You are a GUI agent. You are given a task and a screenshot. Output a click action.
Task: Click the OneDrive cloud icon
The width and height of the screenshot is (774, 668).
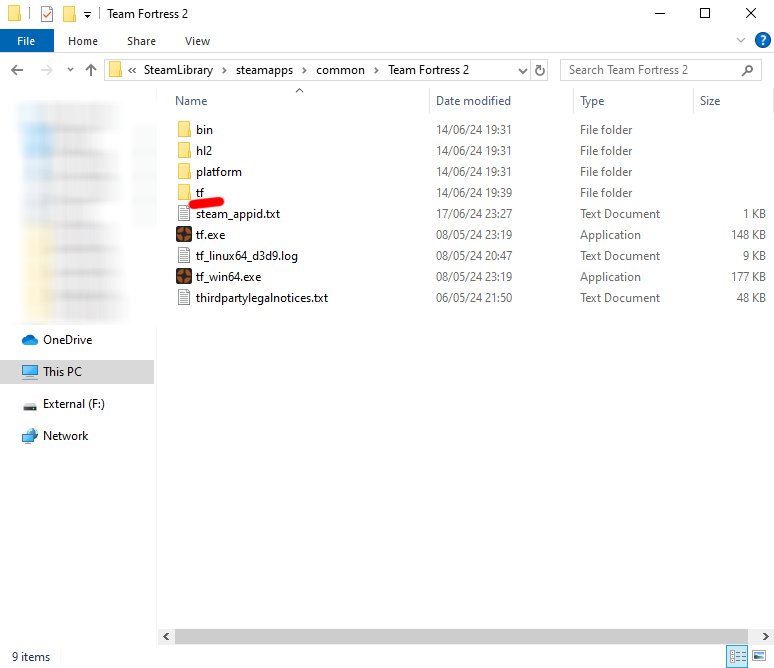[30, 340]
